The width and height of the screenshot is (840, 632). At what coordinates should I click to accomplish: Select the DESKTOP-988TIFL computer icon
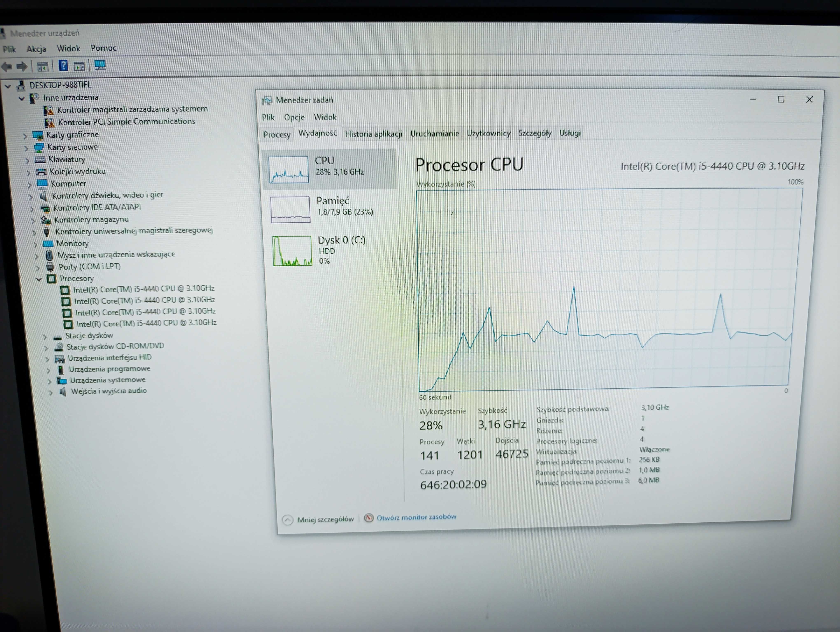click(21, 86)
